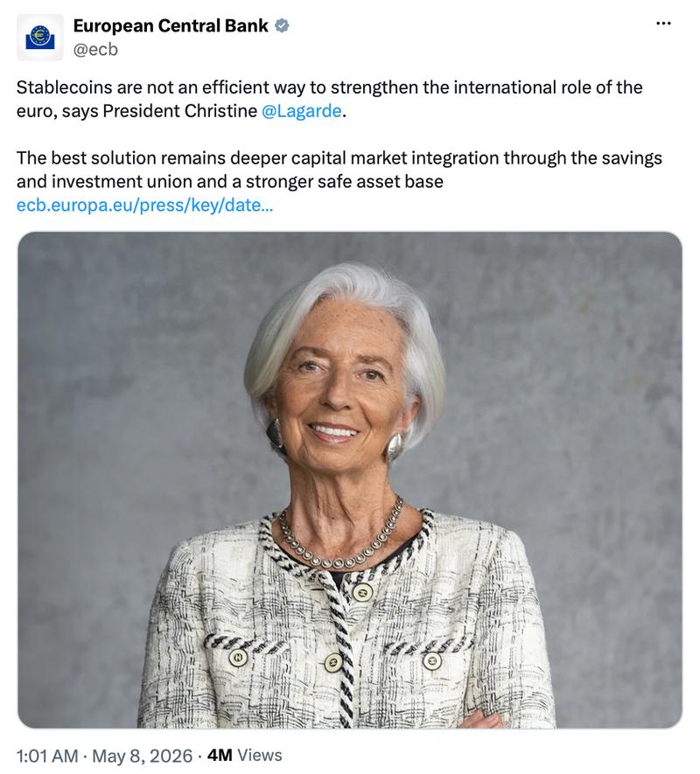Open the ECB profile avatar logo

40,38
